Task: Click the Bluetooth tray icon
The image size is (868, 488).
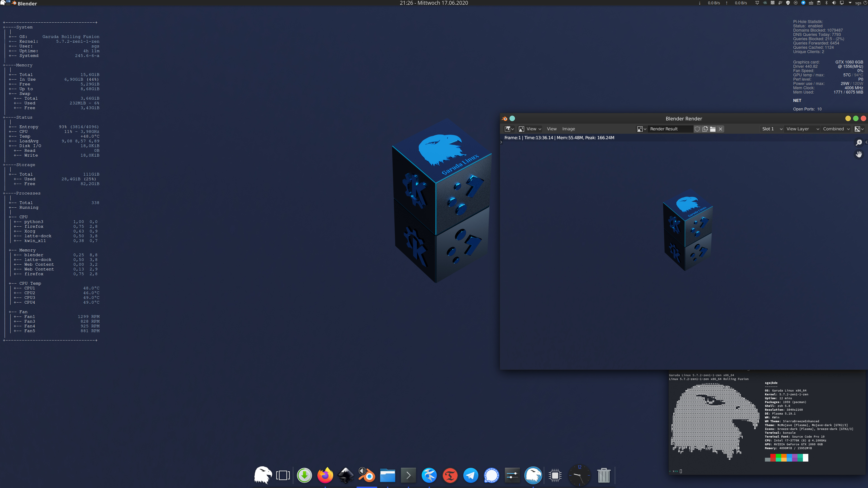Action: 826,3
